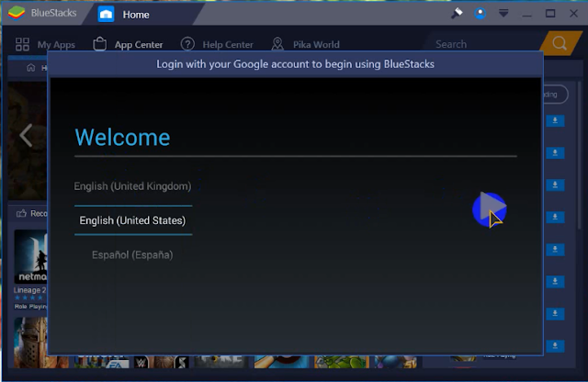Click the first download icon in right list
Viewport: 588px width, 382px height.
(x=555, y=120)
